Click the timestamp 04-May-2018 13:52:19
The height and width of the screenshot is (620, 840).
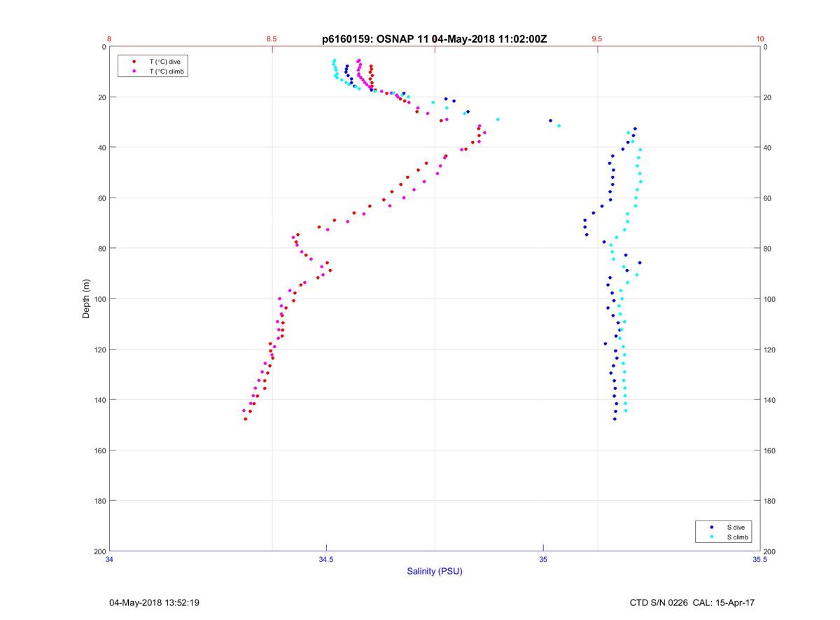[x=154, y=602]
